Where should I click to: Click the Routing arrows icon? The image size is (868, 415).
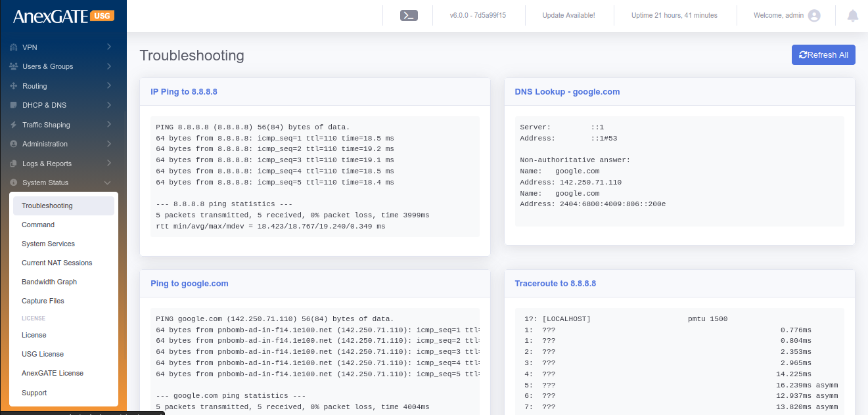coord(13,86)
